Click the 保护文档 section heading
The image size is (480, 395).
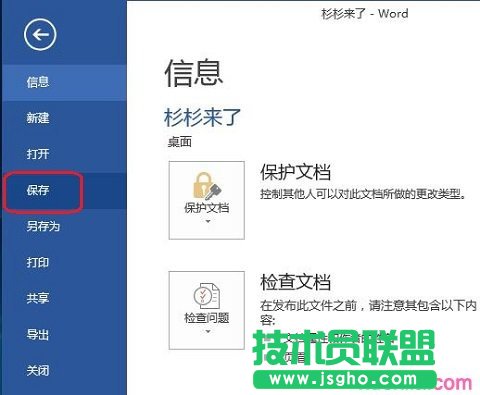tap(295, 172)
